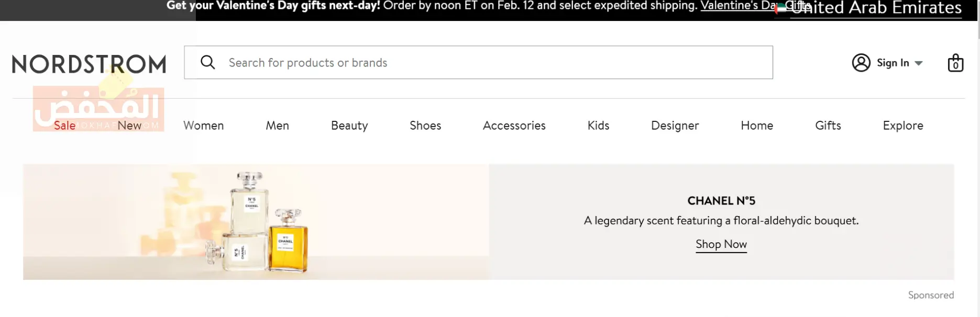Screen dimensions: 980x317
Task: Open the Men menu
Action: (x=277, y=126)
